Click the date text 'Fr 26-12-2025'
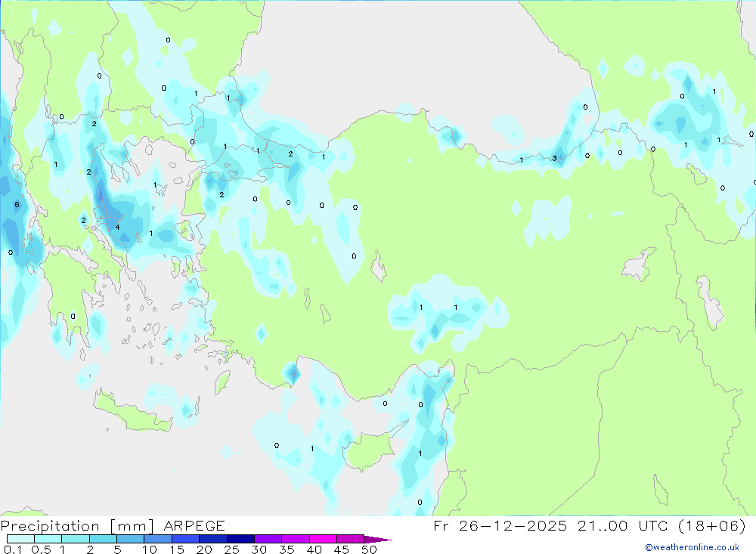Image resolution: width=756 pixels, height=554 pixels. (x=500, y=525)
